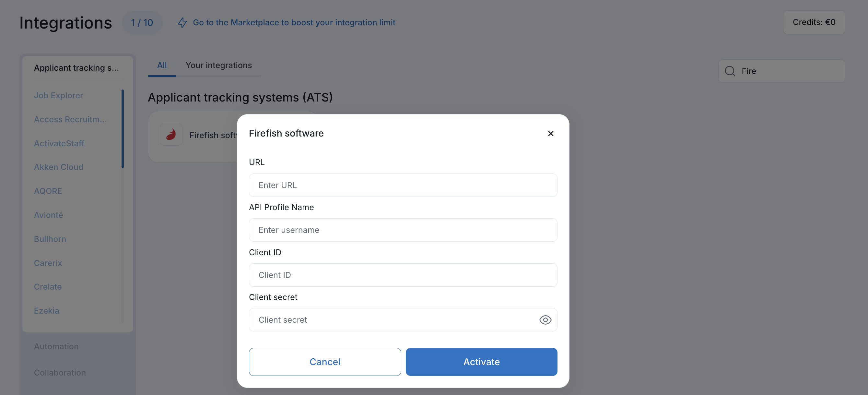Select the Client ID input
This screenshot has width=868, height=395.
[x=403, y=275]
